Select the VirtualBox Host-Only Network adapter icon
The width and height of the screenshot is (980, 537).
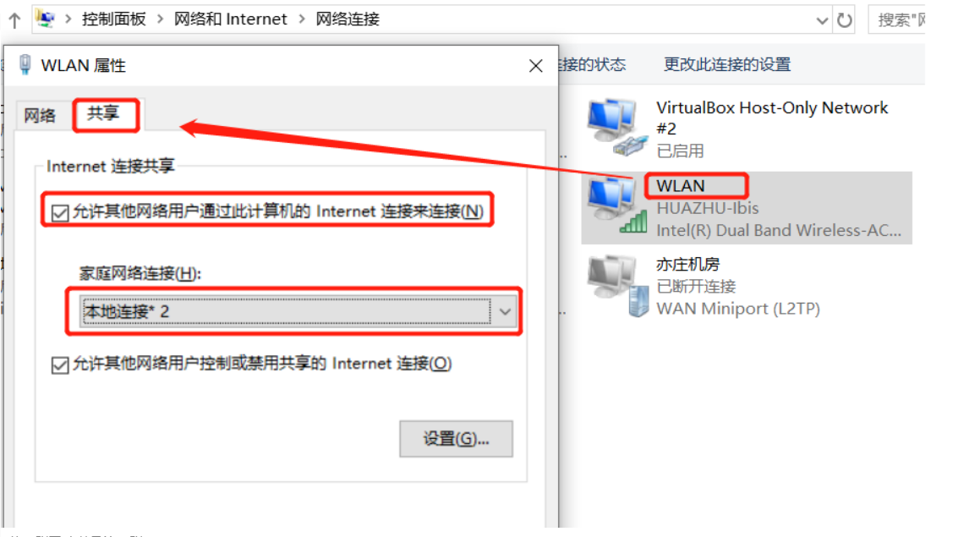pos(616,127)
